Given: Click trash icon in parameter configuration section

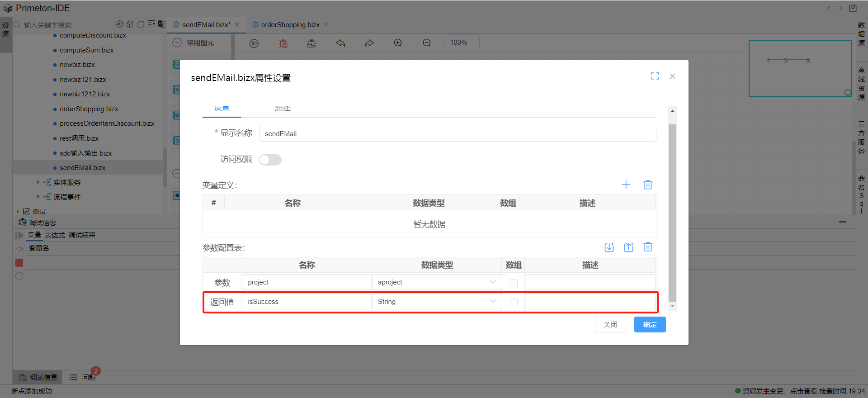Looking at the screenshot, I should (648, 247).
